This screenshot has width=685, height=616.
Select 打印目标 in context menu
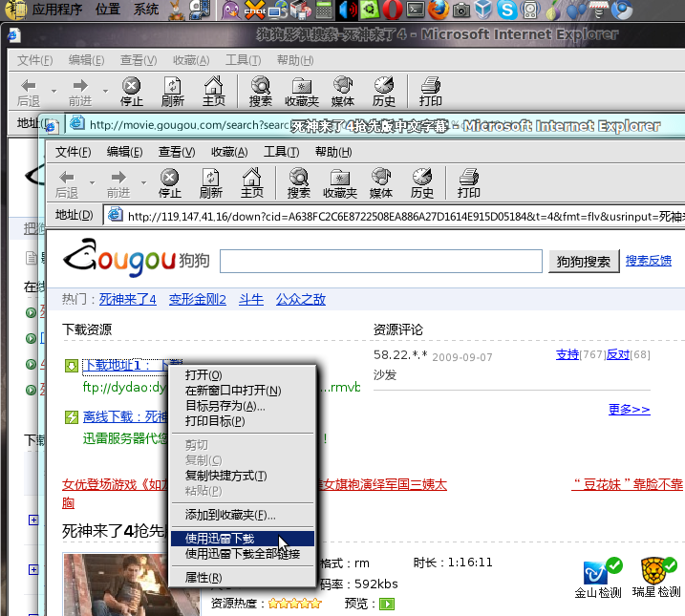pyautogui.click(x=243, y=421)
